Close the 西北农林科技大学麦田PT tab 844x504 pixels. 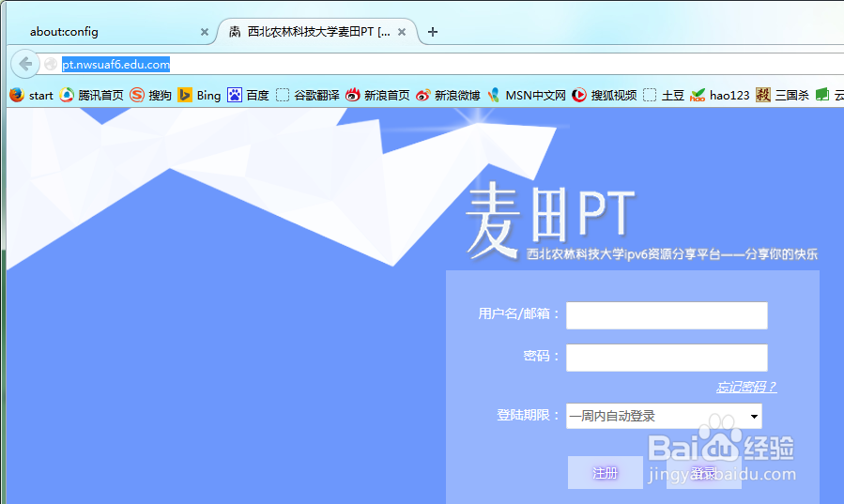point(402,32)
